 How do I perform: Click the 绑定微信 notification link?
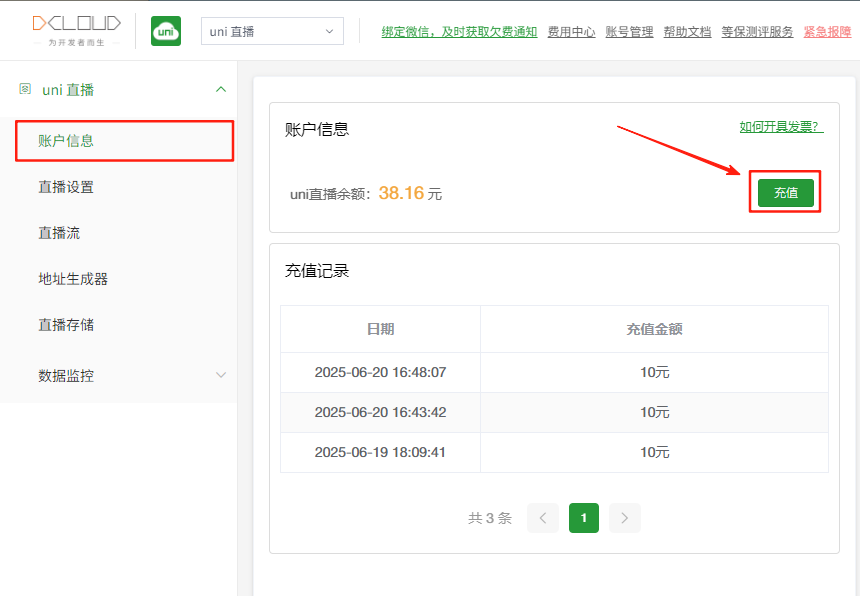459,32
